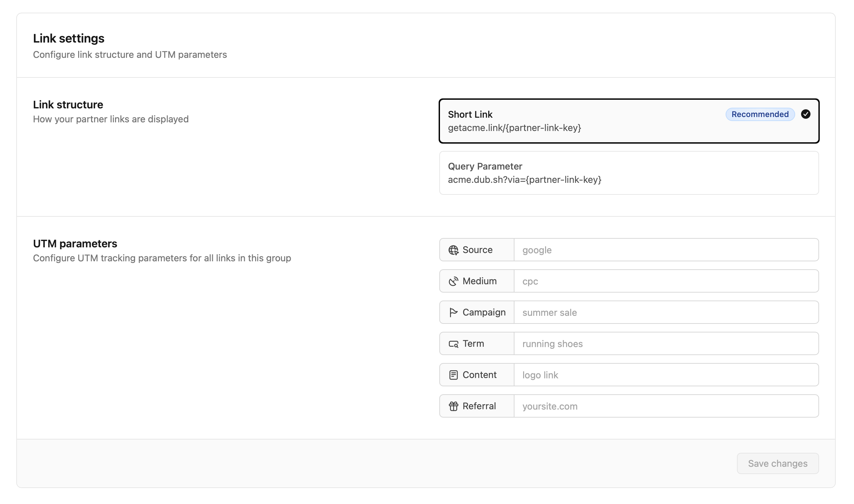
Task: Click the Recommended badge
Action: (x=760, y=114)
